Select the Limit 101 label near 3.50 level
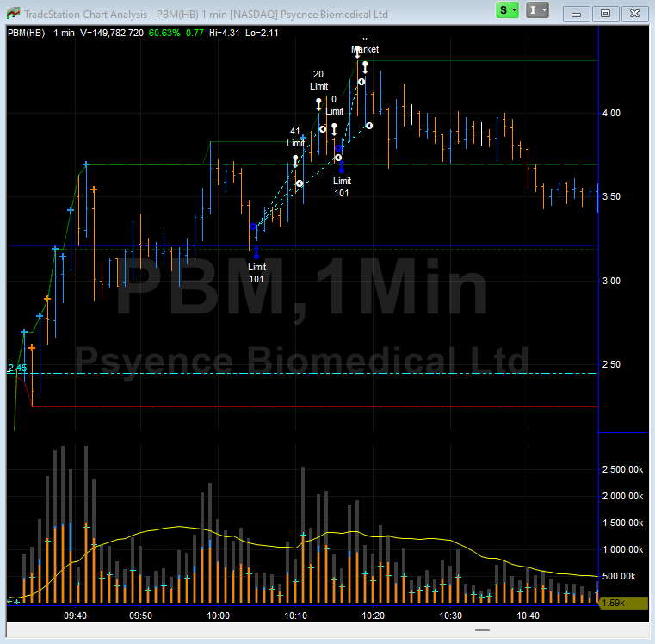The height and width of the screenshot is (644, 655). click(x=342, y=187)
